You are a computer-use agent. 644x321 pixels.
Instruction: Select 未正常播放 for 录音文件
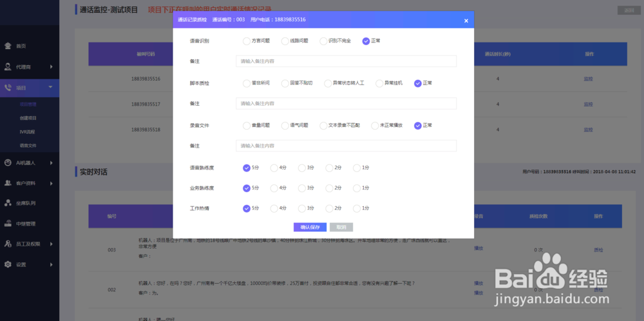coord(375,125)
